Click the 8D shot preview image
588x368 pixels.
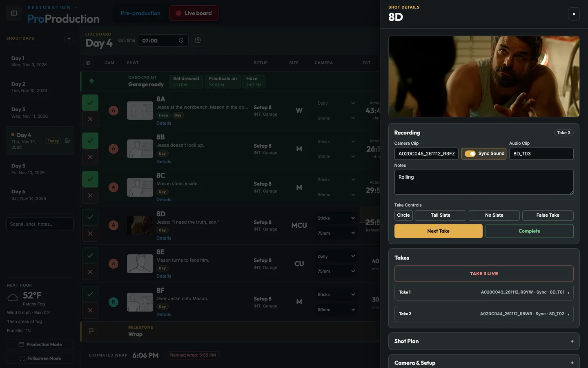(x=484, y=76)
